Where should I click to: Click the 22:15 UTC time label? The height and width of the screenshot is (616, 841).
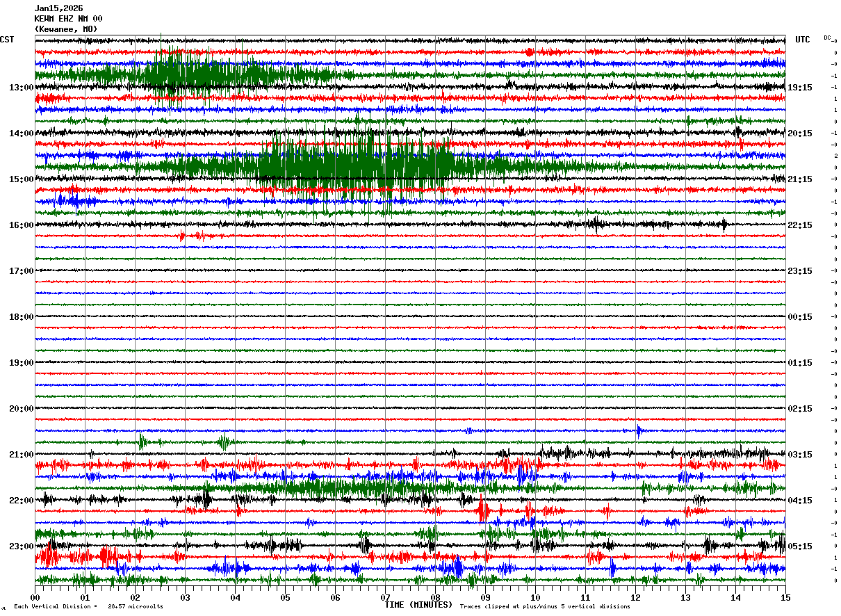(800, 225)
